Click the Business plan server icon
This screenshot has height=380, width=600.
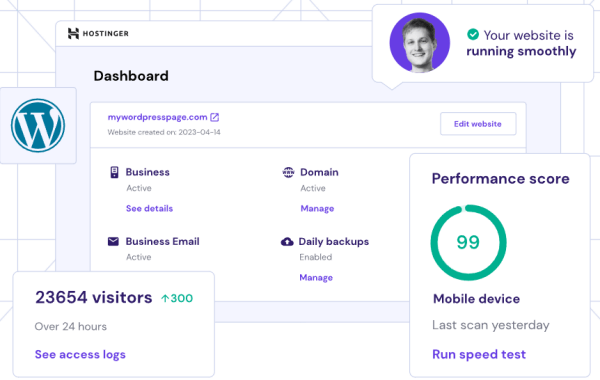click(x=114, y=172)
